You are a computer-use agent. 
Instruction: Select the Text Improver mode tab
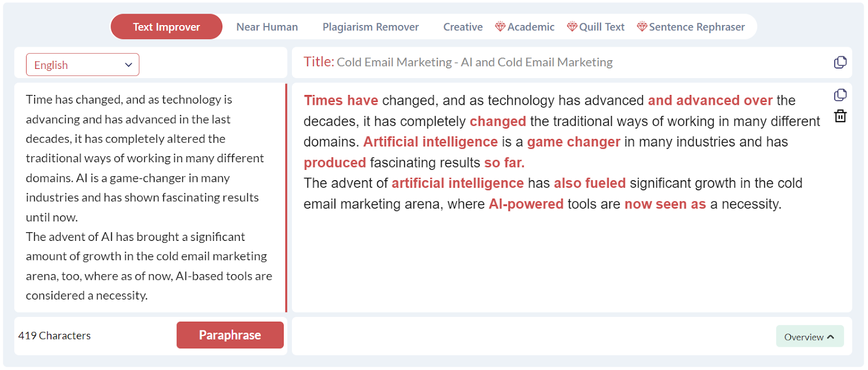[x=166, y=27]
